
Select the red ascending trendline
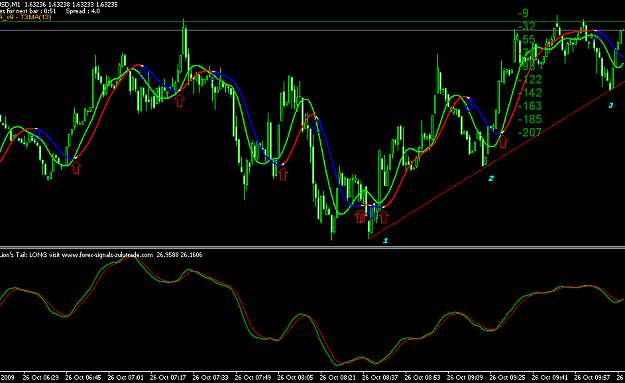(497, 159)
